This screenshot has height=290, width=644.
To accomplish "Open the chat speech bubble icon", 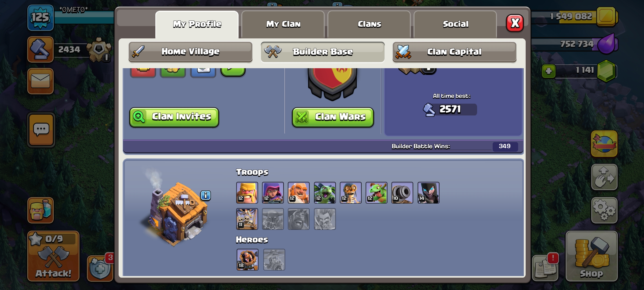I will 41,130.
